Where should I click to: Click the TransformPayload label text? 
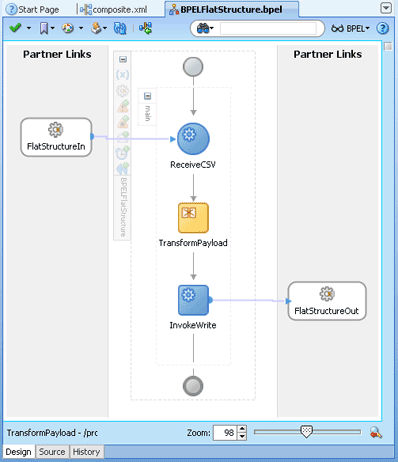pyautogui.click(x=193, y=243)
